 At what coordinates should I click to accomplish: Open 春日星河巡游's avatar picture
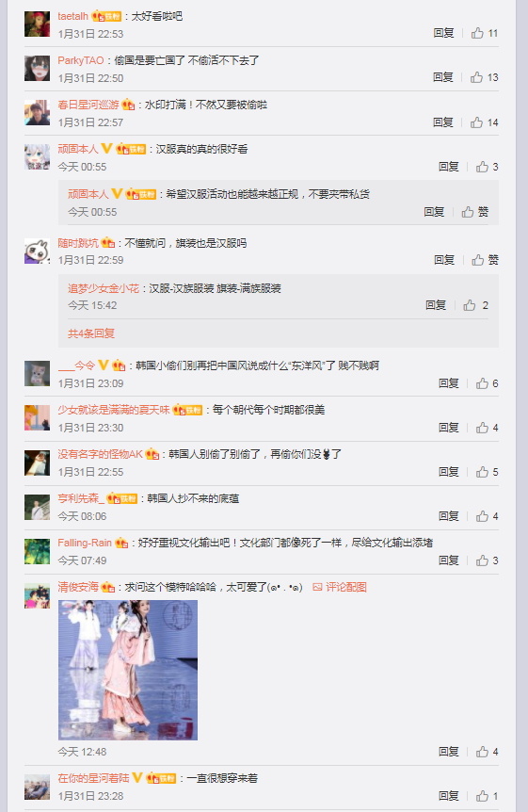click(x=38, y=112)
